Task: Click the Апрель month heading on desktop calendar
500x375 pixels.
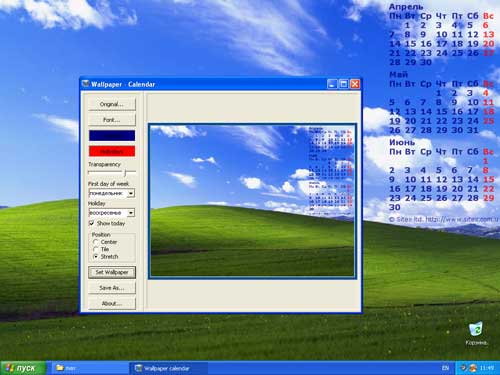Action: tap(406, 7)
